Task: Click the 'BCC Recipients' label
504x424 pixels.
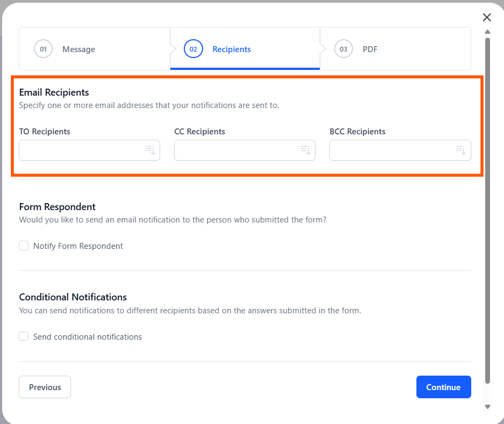Action: pyautogui.click(x=357, y=132)
